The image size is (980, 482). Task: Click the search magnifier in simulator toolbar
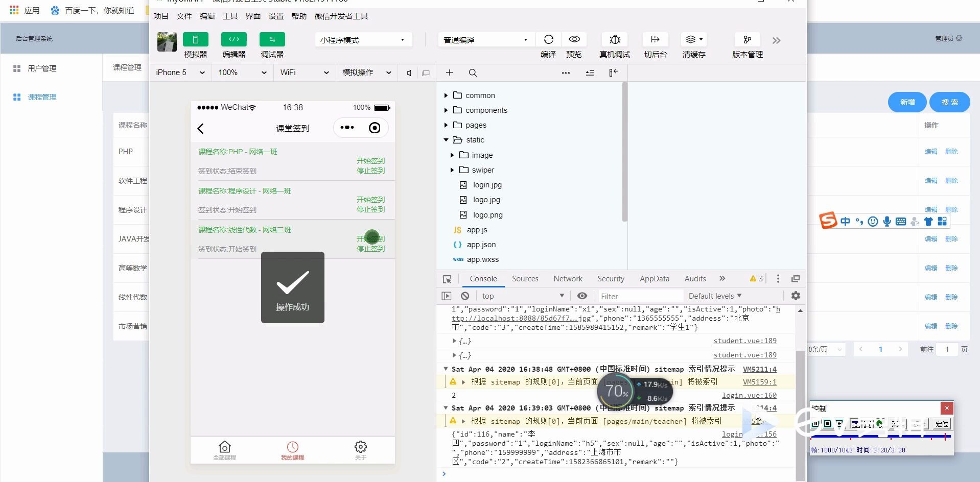[x=473, y=73]
